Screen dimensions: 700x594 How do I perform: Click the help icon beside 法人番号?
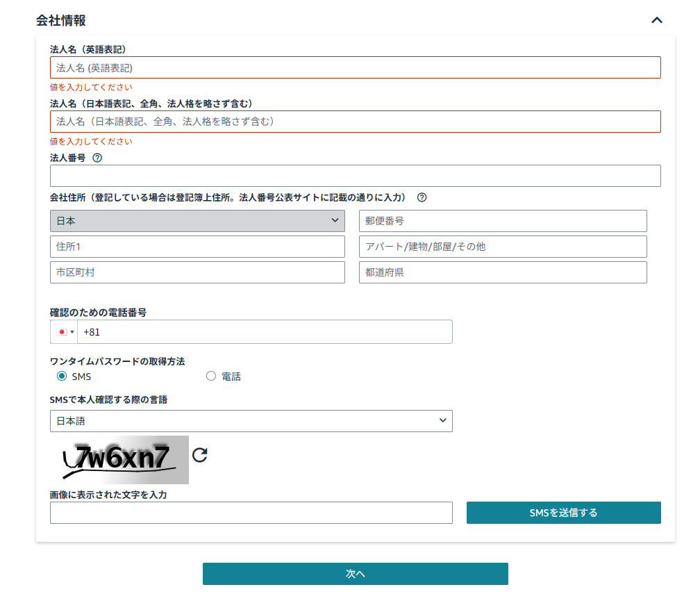point(97,158)
